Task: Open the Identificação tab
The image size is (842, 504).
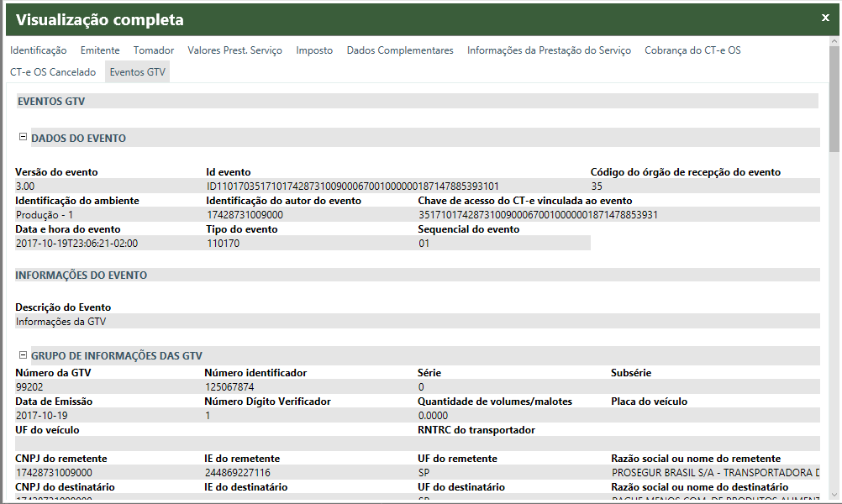Action: coord(39,50)
